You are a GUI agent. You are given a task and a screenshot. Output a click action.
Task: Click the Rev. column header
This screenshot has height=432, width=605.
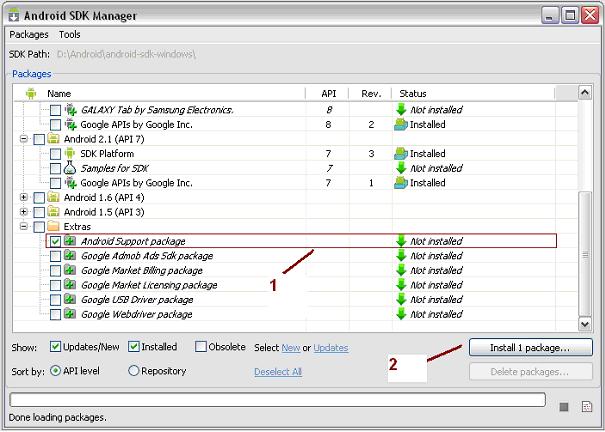tap(370, 94)
